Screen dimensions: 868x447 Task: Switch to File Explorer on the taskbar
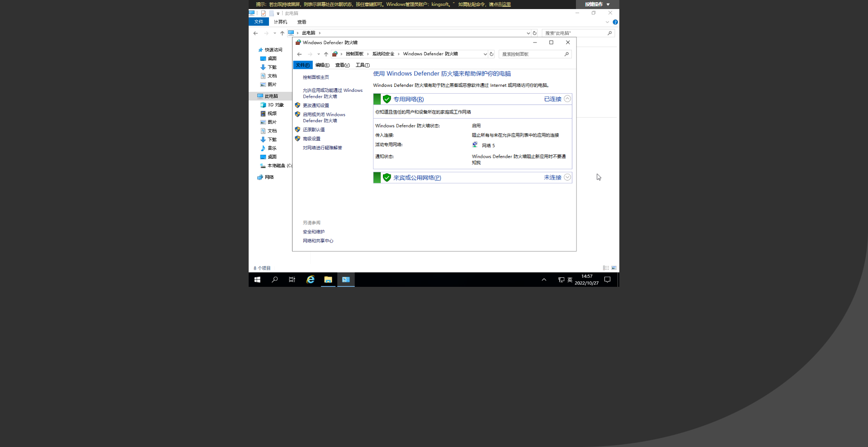pos(328,280)
